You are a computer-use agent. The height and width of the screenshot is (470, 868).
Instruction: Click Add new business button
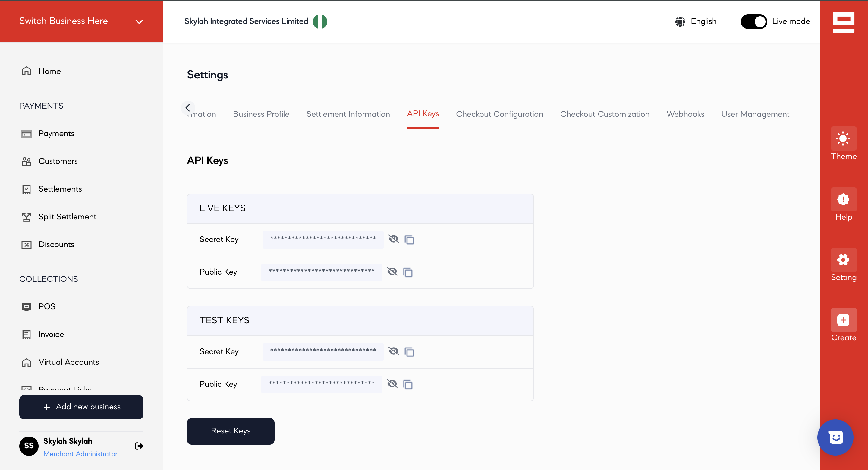click(x=81, y=407)
